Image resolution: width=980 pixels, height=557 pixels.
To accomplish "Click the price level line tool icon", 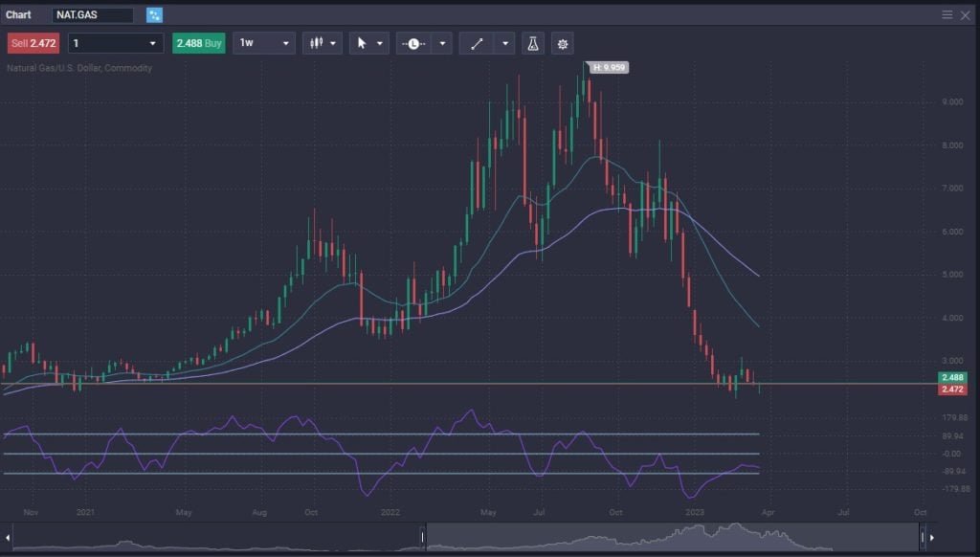I will [x=413, y=43].
